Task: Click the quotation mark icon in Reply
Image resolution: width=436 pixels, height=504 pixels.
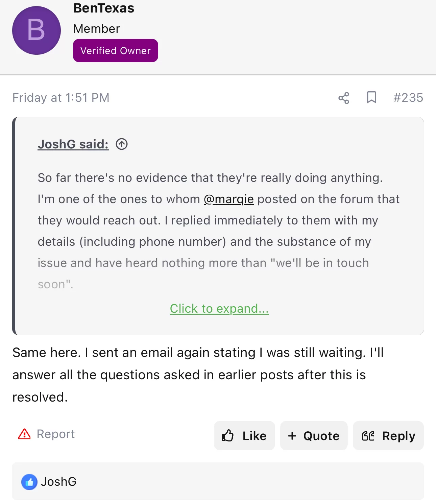Action: point(368,436)
